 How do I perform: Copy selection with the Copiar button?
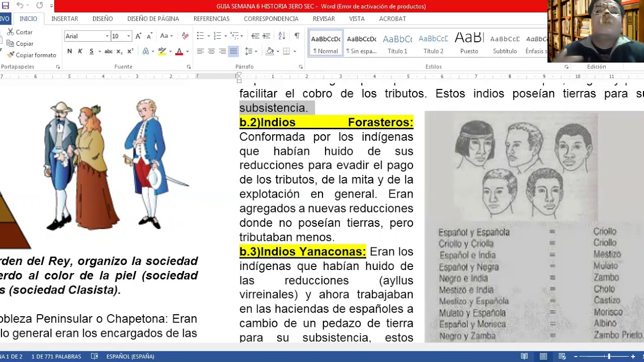[x=20, y=44]
